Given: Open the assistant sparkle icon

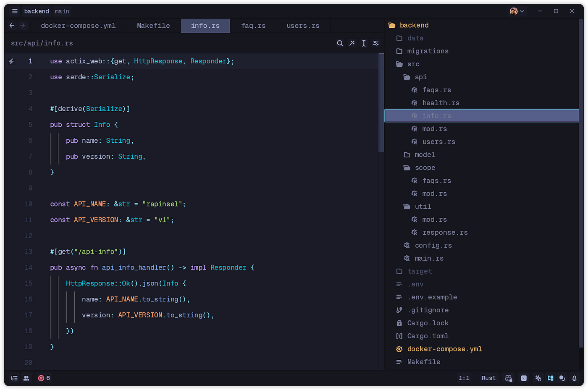Looking at the screenshot, I should tap(538, 378).
